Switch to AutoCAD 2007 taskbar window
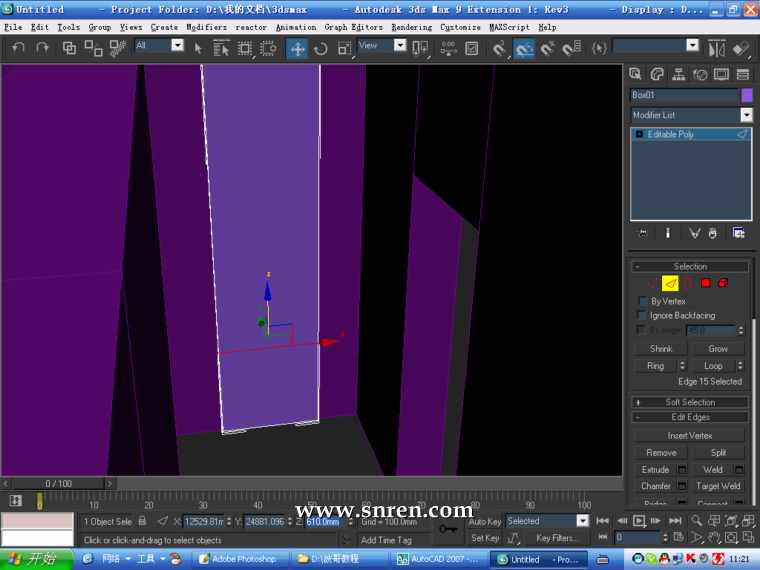 point(438,559)
